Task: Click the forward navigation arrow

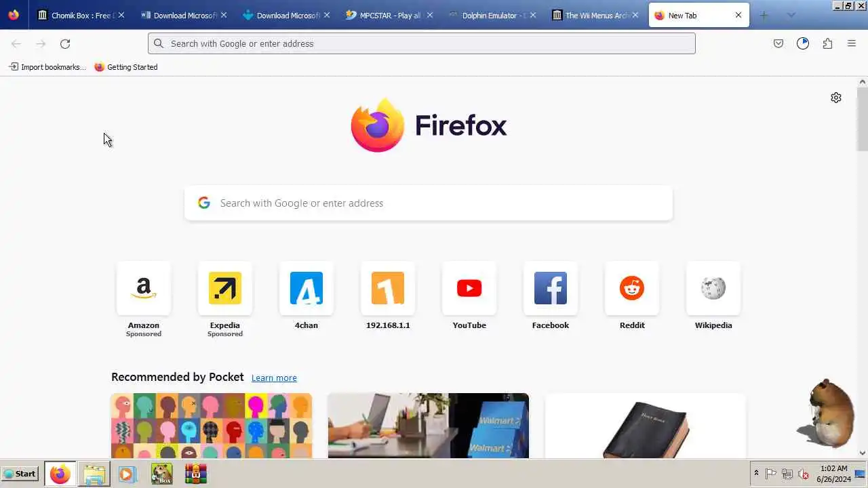Action: tap(41, 43)
